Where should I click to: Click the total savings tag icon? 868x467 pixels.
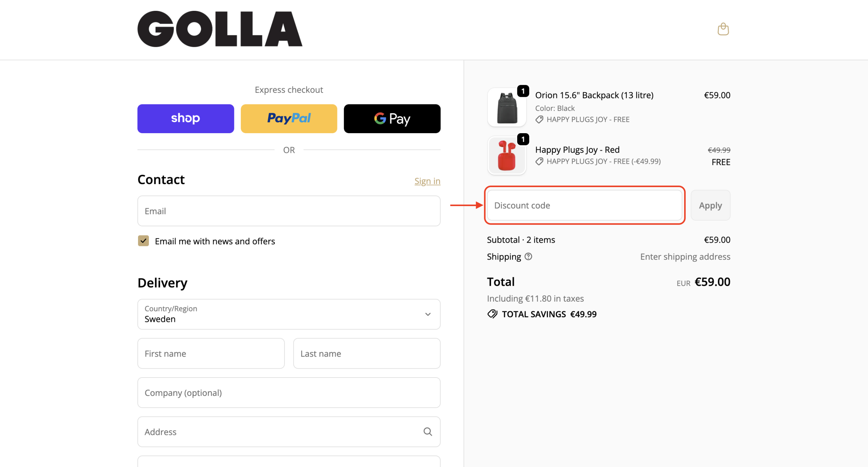(492, 314)
